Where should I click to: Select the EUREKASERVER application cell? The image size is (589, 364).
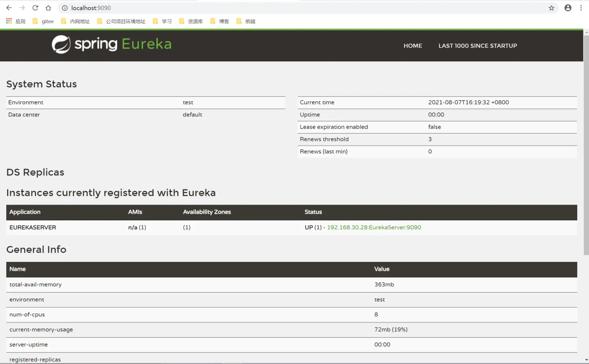click(x=33, y=227)
